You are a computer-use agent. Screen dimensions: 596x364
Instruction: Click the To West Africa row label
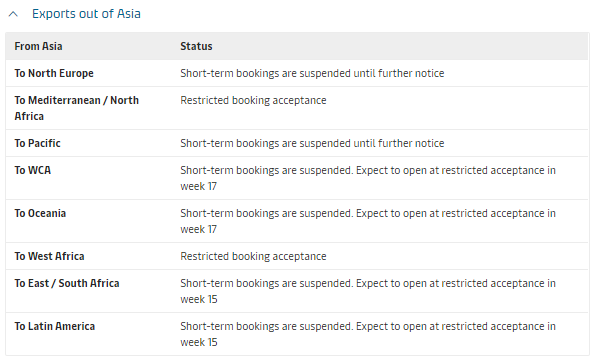point(49,256)
